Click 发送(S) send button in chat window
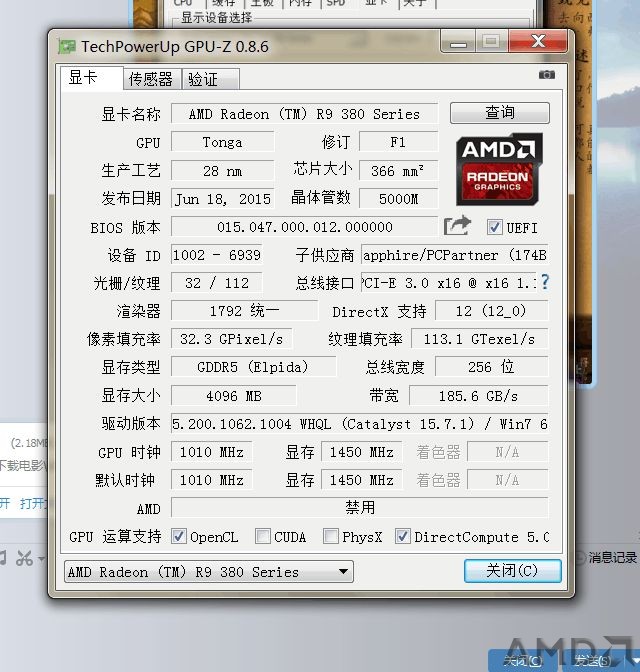The image size is (640, 672). [593, 661]
